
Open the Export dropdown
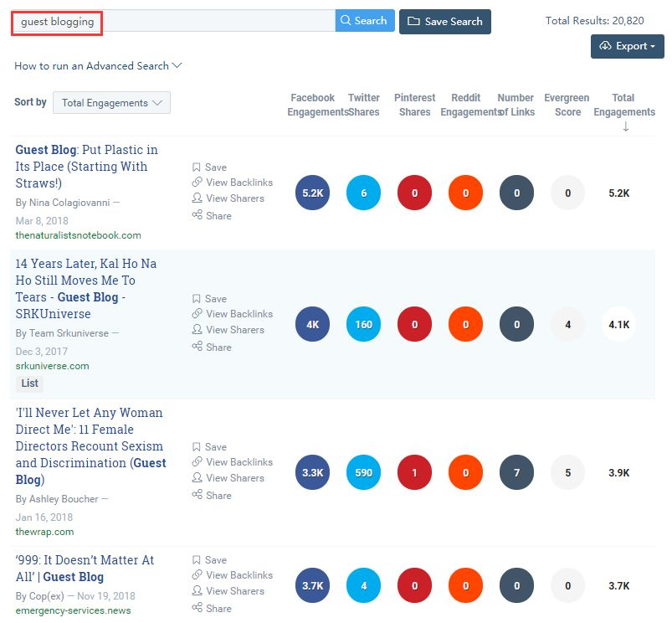click(628, 46)
